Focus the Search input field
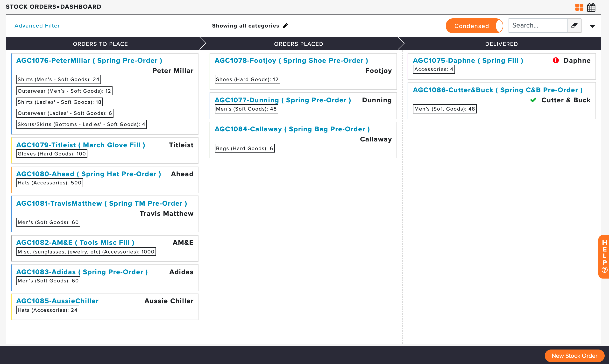This screenshot has width=609, height=364. click(538, 26)
